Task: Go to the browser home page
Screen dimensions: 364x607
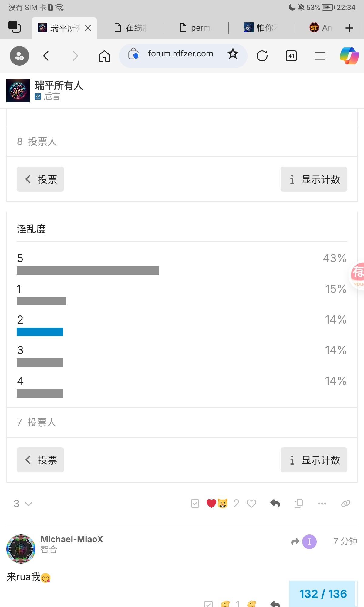Action: pyautogui.click(x=104, y=56)
